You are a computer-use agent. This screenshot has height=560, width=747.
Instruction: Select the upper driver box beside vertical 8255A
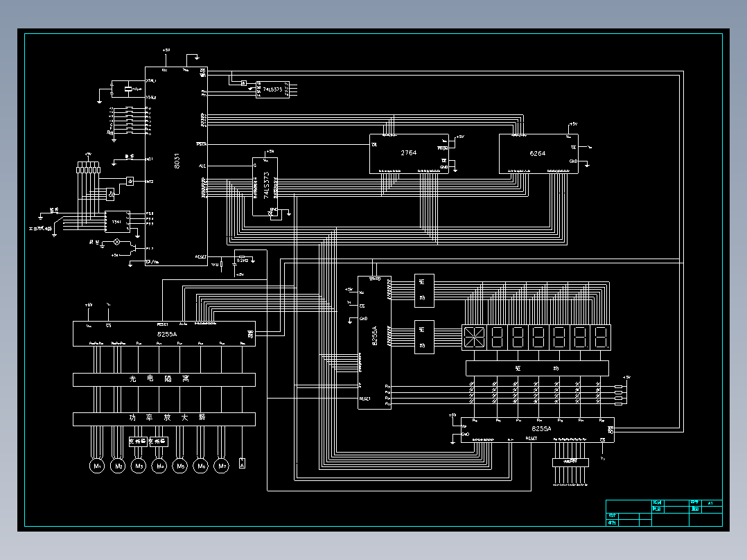(x=424, y=290)
